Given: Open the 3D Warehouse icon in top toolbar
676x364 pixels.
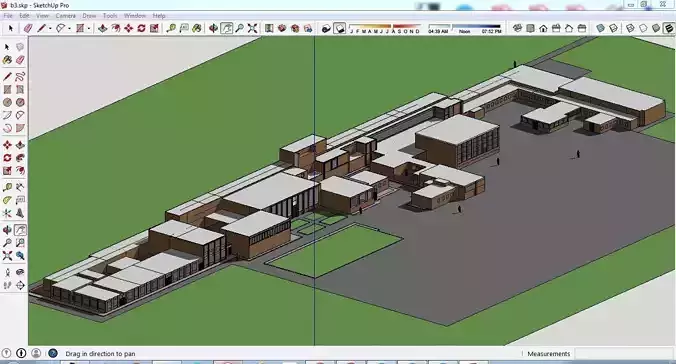Looking at the screenshot, I should tap(282, 28).
